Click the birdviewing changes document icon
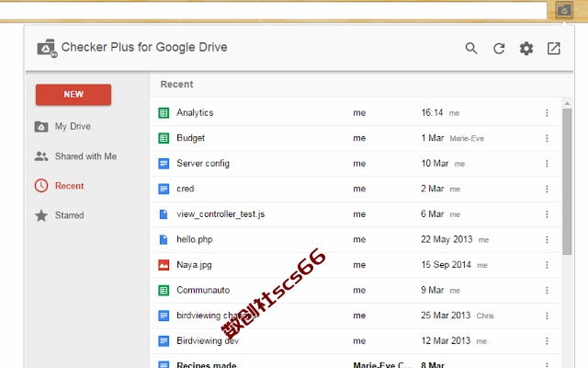Image resolution: width=588 pixels, height=368 pixels. point(164,316)
